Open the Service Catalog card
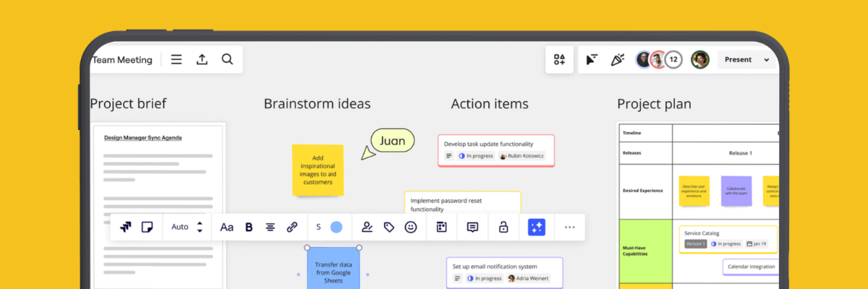 728,238
